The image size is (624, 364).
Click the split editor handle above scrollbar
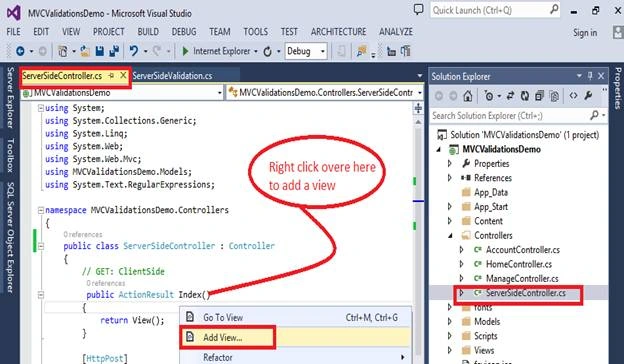pyautogui.click(x=418, y=108)
